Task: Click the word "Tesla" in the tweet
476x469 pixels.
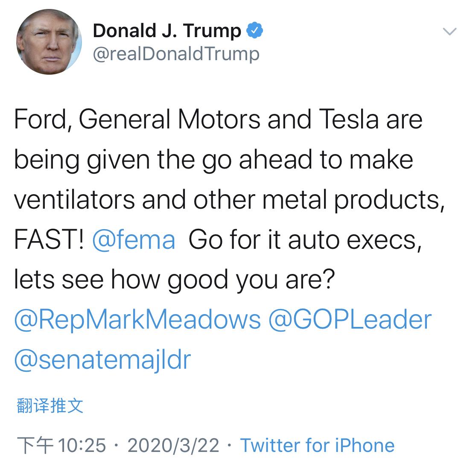Action: coord(348,119)
